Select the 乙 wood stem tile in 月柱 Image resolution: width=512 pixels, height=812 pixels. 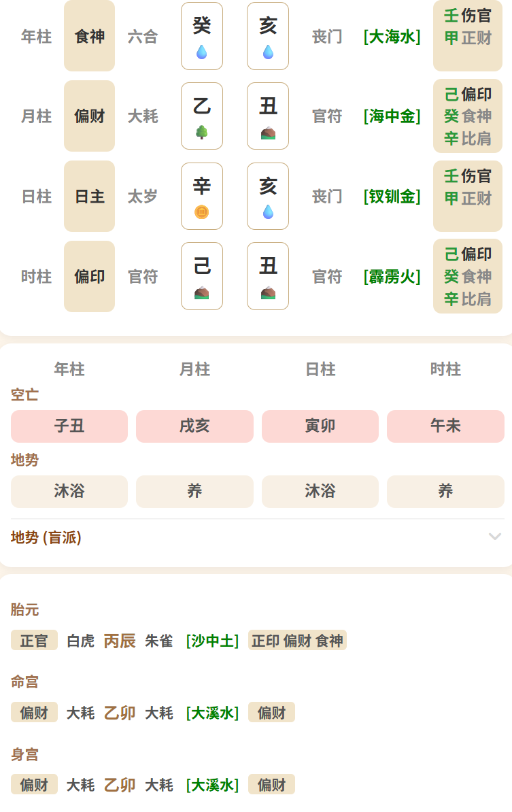[x=202, y=116]
